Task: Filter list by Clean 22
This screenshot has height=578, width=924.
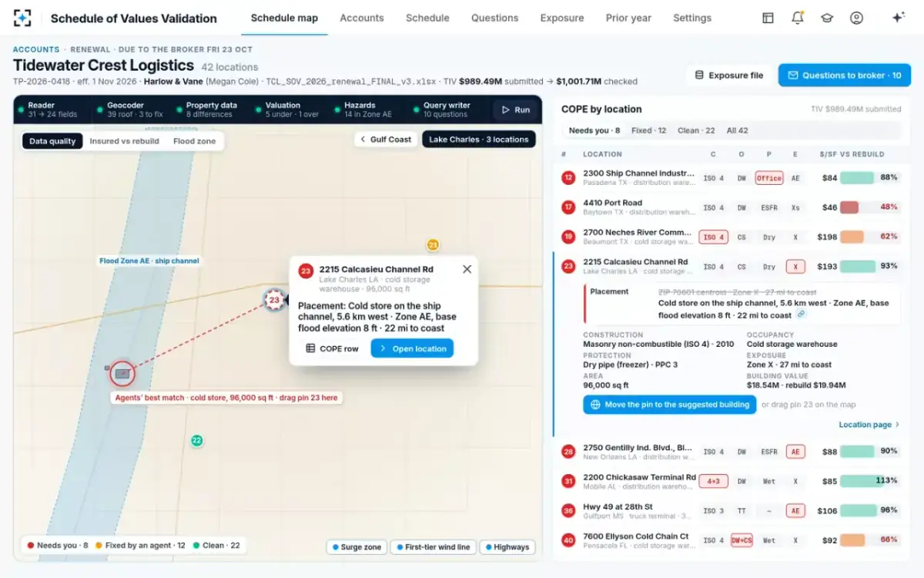Action: tap(696, 130)
